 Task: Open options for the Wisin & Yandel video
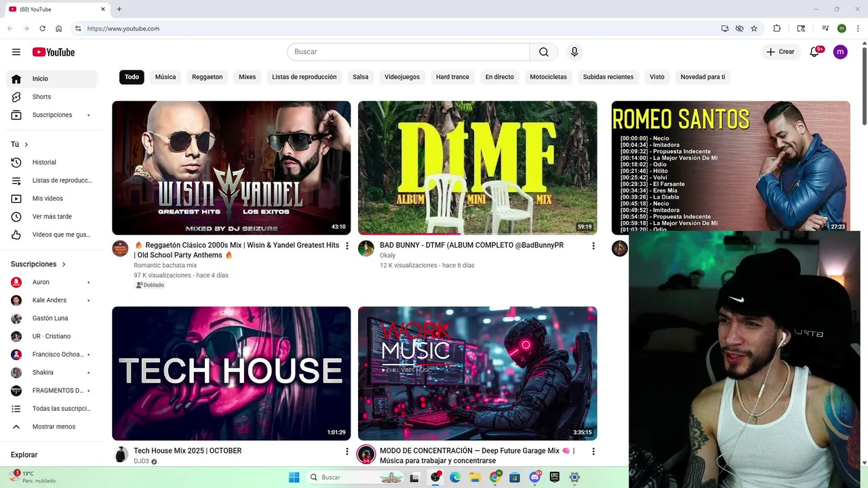(x=347, y=246)
